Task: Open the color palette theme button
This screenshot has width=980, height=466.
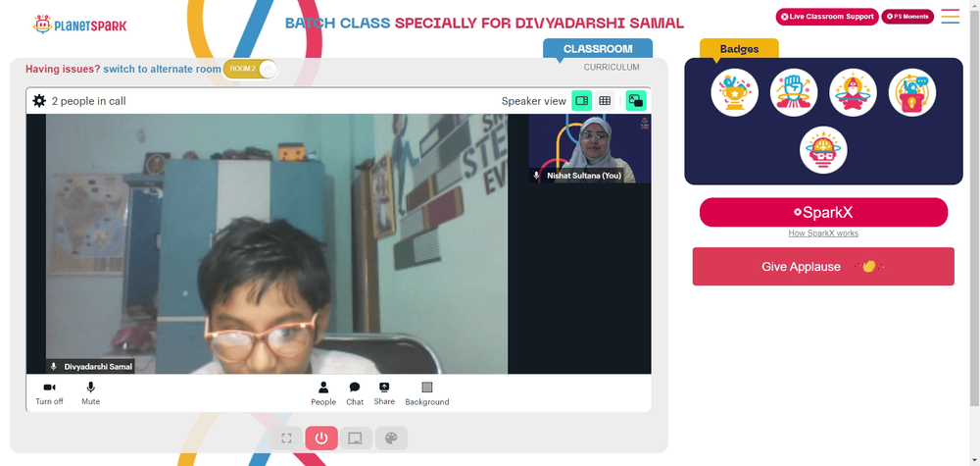Action: (x=391, y=438)
